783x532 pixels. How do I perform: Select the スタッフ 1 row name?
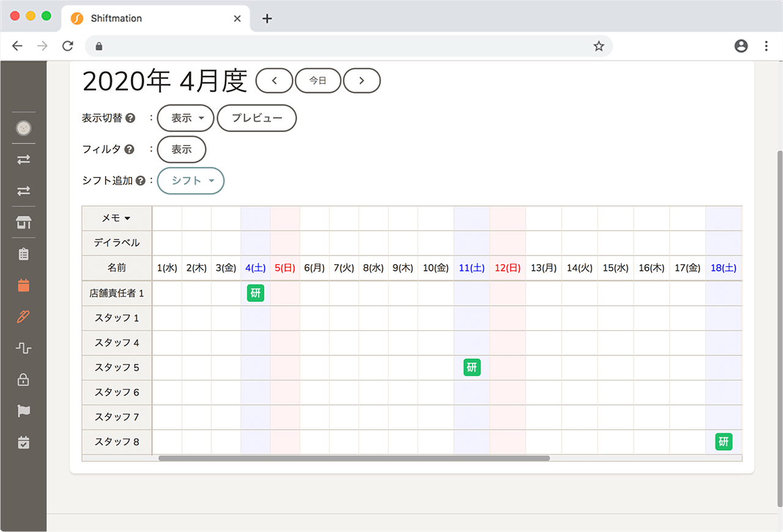click(117, 318)
